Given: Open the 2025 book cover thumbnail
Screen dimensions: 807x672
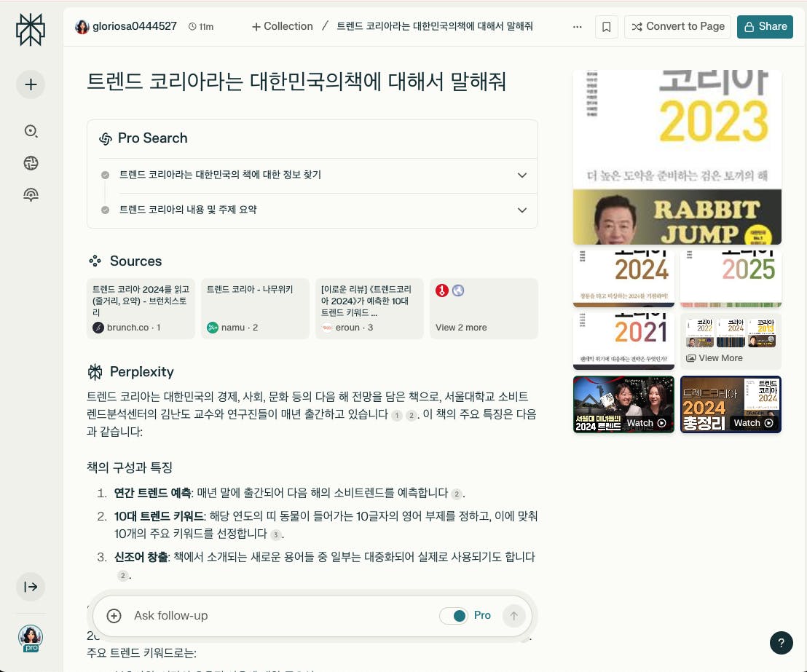Looking at the screenshot, I should point(731,278).
